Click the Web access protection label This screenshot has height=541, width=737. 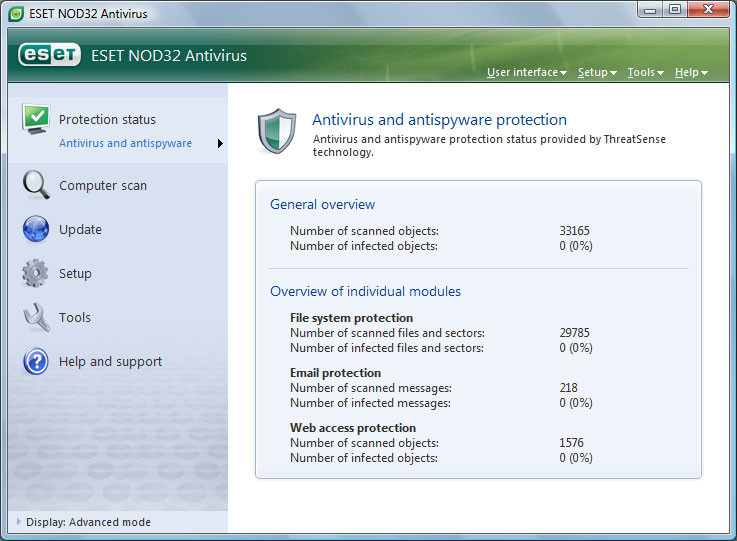353,428
